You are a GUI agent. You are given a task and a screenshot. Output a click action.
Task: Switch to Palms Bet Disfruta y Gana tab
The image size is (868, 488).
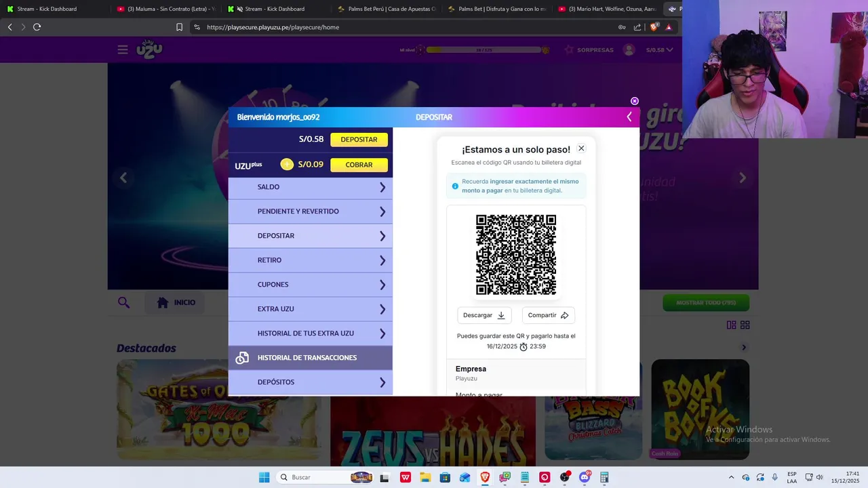point(497,9)
